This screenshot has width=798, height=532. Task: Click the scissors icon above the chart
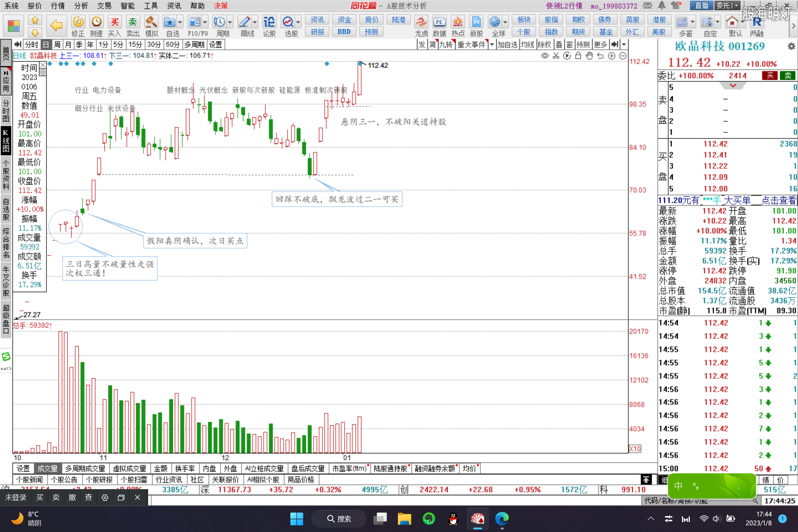pos(556,56)
